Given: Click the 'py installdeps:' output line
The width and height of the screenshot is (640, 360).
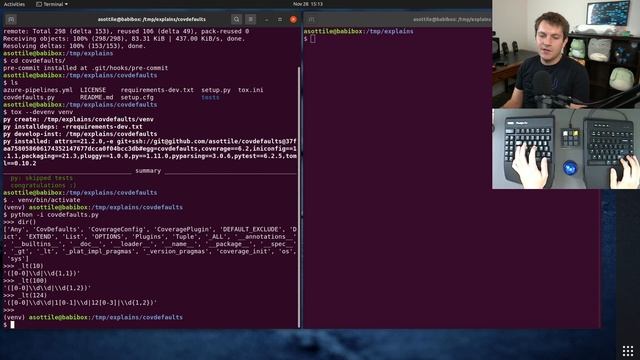Looking at the screenshot, I should click(73, 127).
